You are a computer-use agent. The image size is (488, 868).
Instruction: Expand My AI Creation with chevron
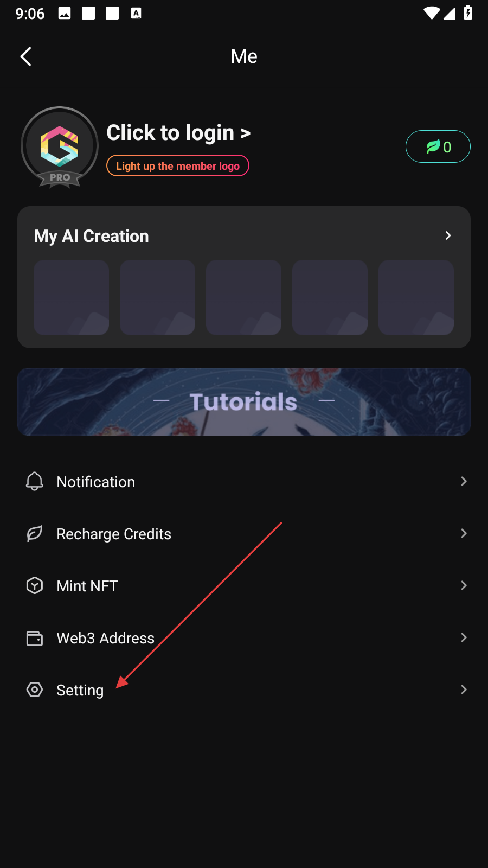pos(448,235)
